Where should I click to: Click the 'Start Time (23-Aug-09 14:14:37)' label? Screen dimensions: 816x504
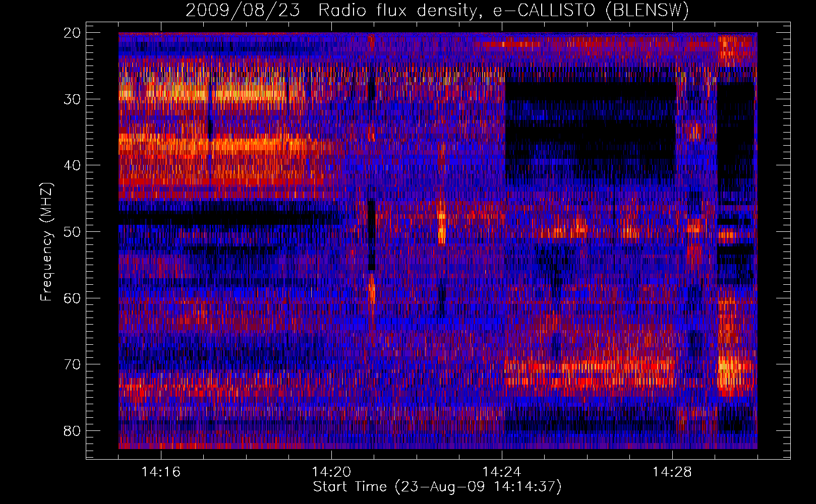[x=437, y=487]
